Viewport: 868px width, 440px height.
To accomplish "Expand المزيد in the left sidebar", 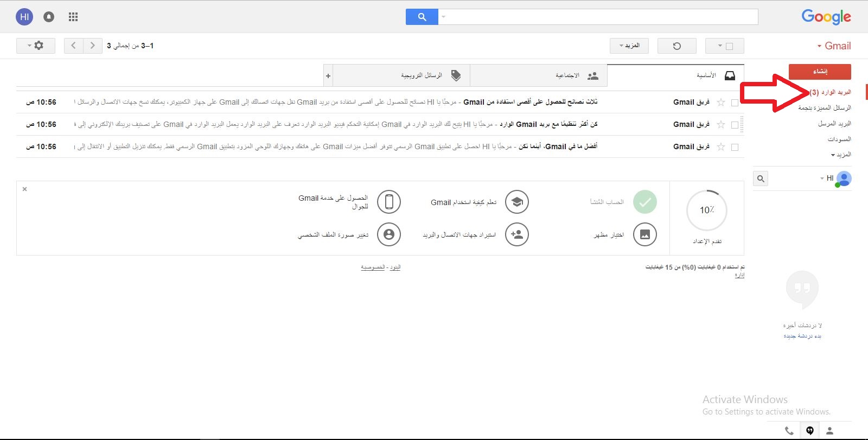I will tap(841, 155).
